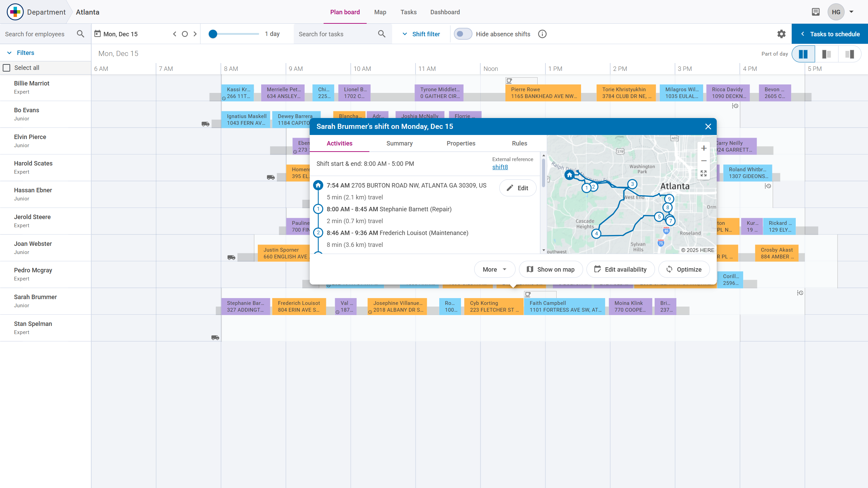
Task: Click the today circle icon
Action: tap(185, 34)
